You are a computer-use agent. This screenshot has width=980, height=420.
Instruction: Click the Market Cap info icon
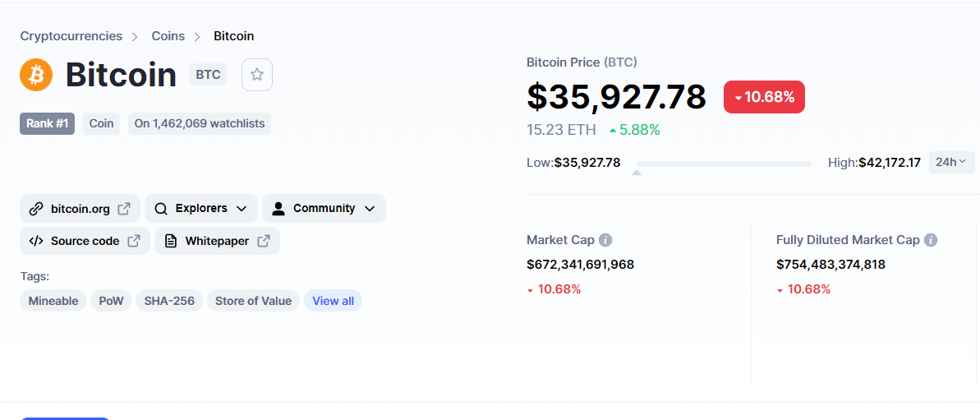(605, 240)
